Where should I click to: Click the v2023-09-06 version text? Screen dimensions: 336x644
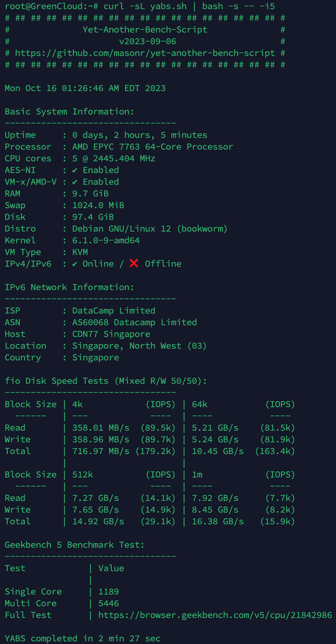pyautogui.click(x=148, y=41)
